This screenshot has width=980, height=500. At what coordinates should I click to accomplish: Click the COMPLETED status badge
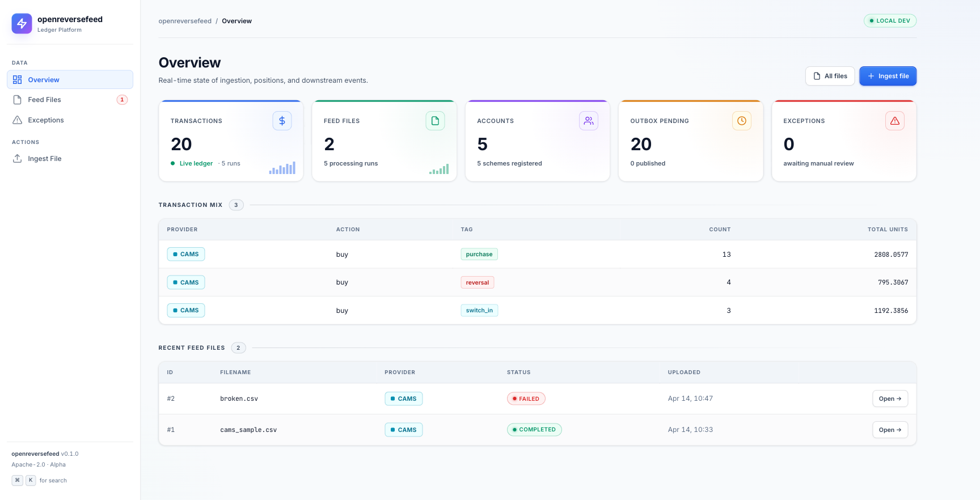pyautogui.click(x=534, y=430)
